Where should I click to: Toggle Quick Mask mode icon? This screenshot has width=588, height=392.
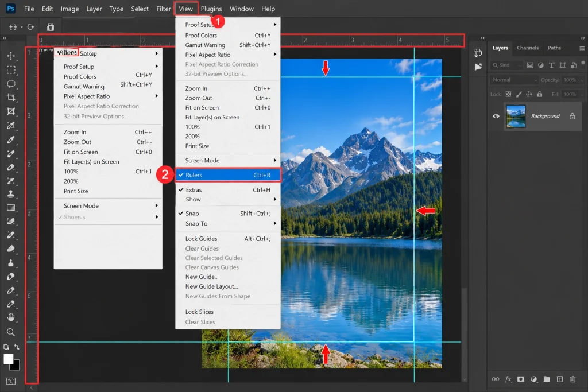[11, 381]
